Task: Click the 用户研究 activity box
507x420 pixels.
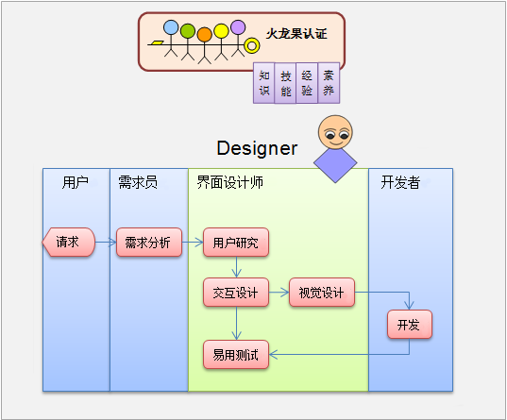Action: [236, 243]
